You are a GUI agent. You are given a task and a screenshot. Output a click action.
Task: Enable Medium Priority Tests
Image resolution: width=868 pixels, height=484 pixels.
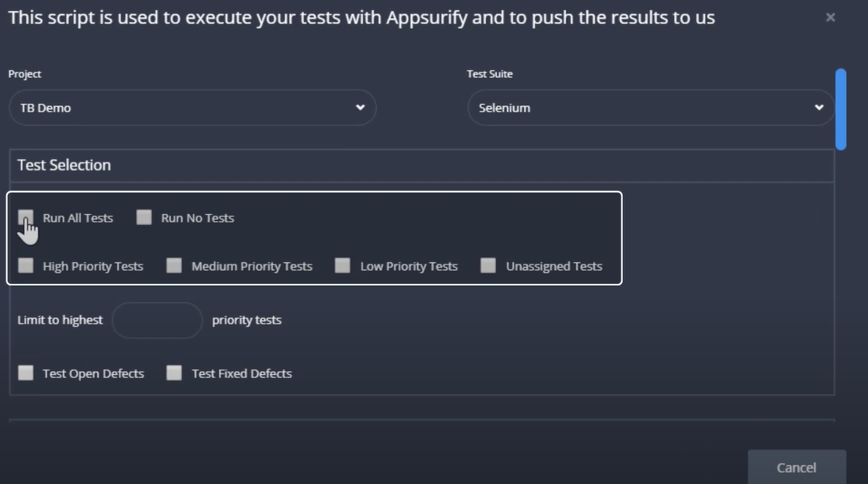tap(173, 265)
